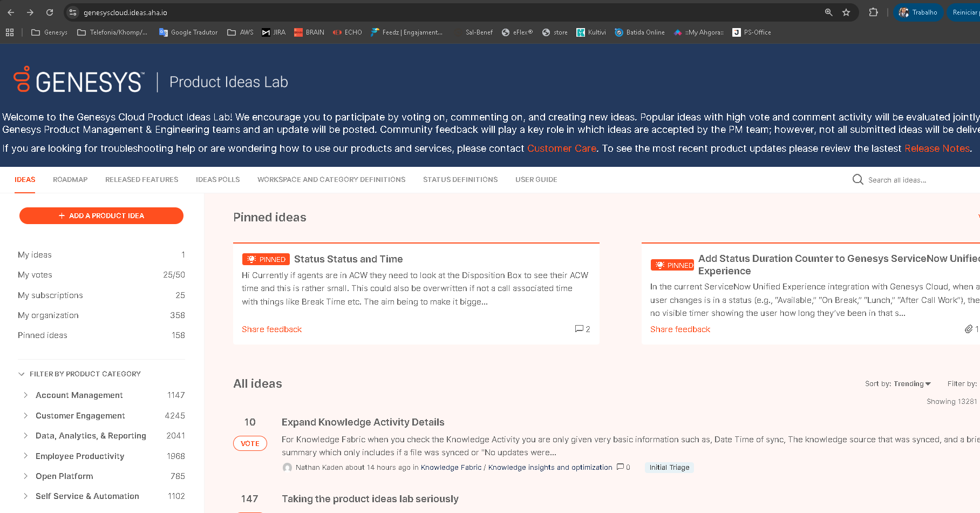Screen dimensions: 980x513
Task: Open the Release Notes link
Action: (937, 148)
